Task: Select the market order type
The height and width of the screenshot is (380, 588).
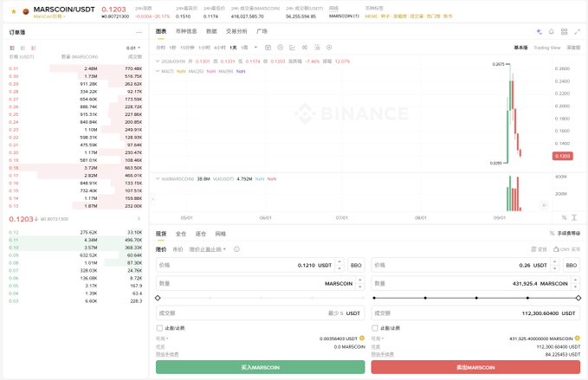Action: (x=178, y=249)
